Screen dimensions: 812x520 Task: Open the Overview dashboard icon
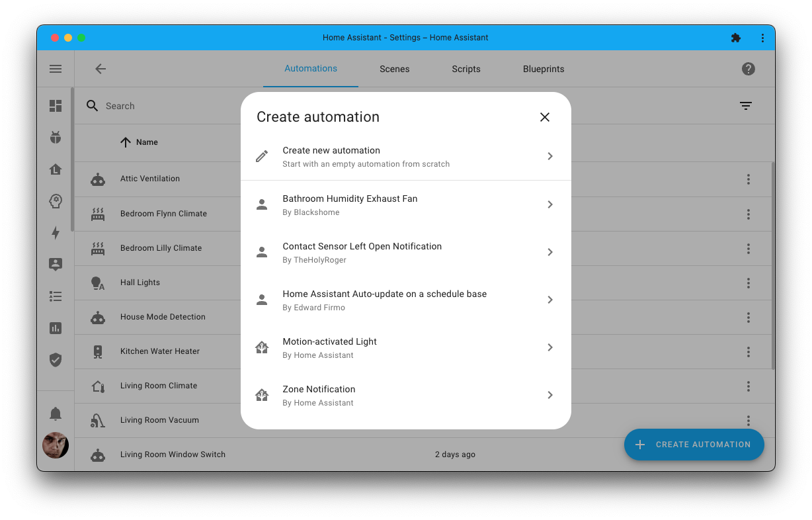click(56, 106)
